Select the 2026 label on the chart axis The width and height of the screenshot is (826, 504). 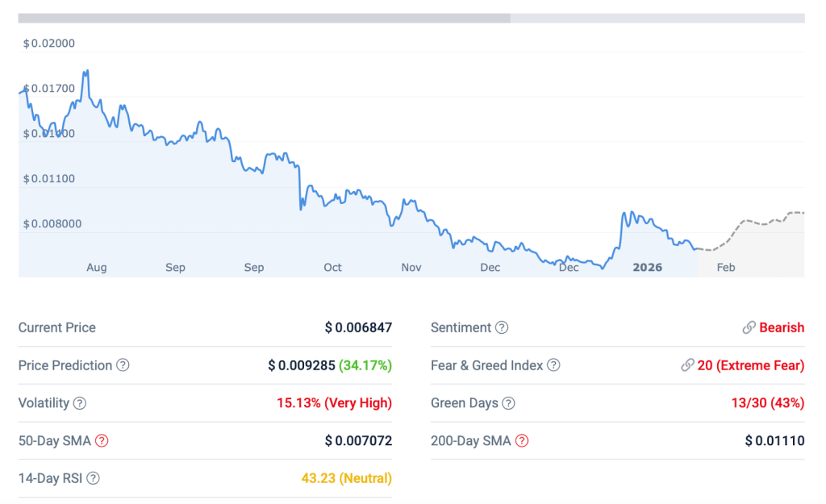[647, 268]
